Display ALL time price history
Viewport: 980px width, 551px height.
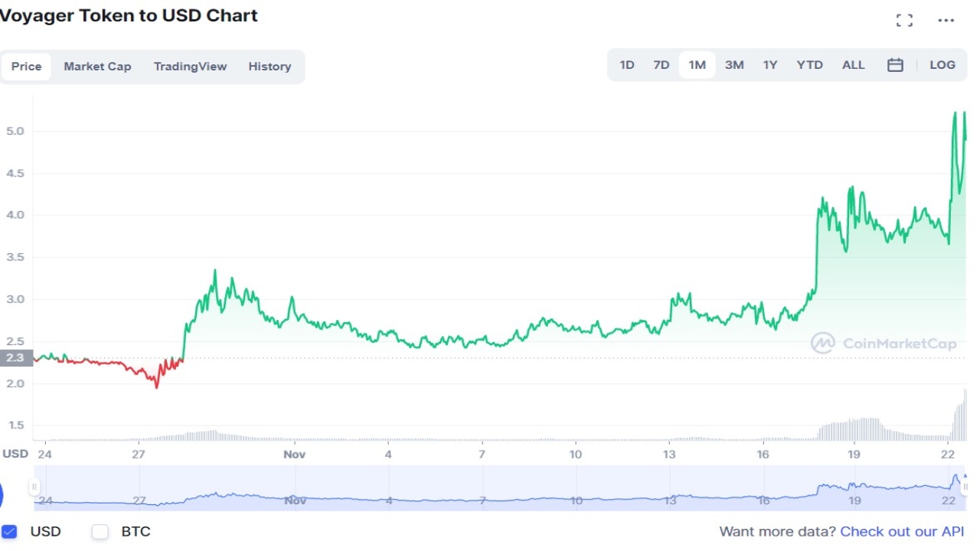(x=853, y=65)
